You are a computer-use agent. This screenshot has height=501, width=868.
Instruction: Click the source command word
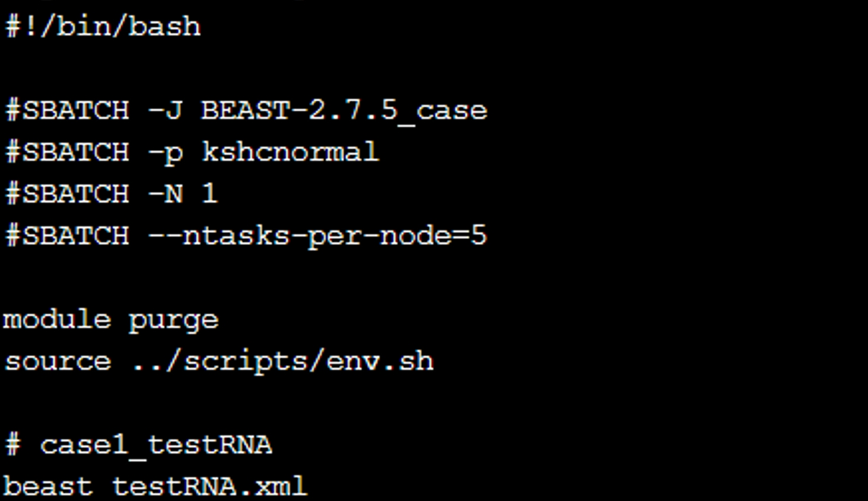(x=58, y=362)
